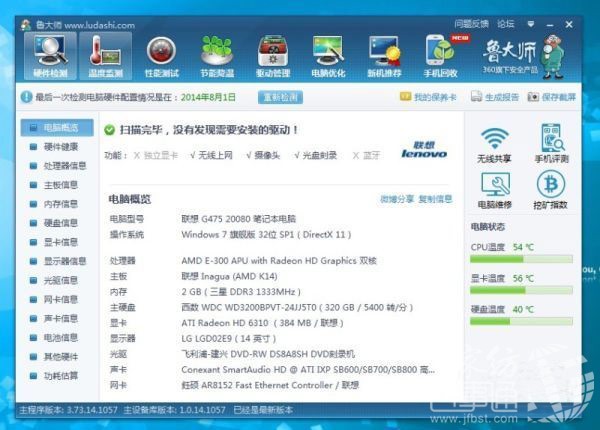Click the 生成报告 generate report icon
Image resolution: width=600 pixels, height=430 pixels.
click(476, 96)
